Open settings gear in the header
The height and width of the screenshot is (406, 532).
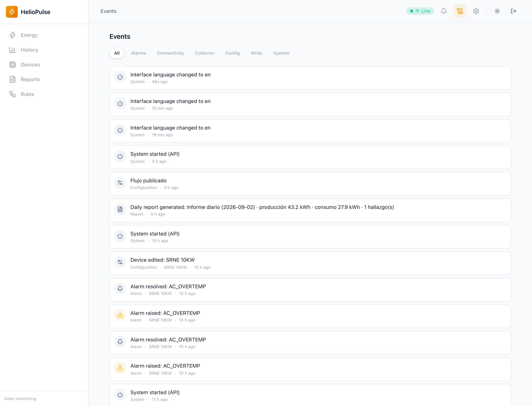point(476,11)
